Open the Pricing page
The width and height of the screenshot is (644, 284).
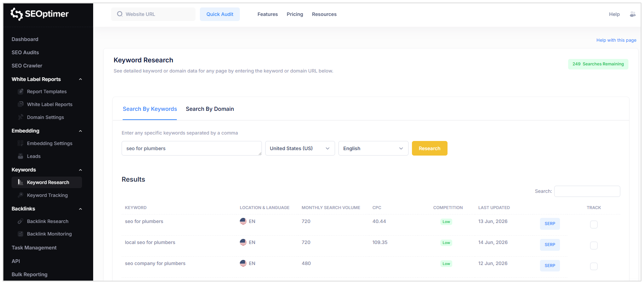click(295, 14)
